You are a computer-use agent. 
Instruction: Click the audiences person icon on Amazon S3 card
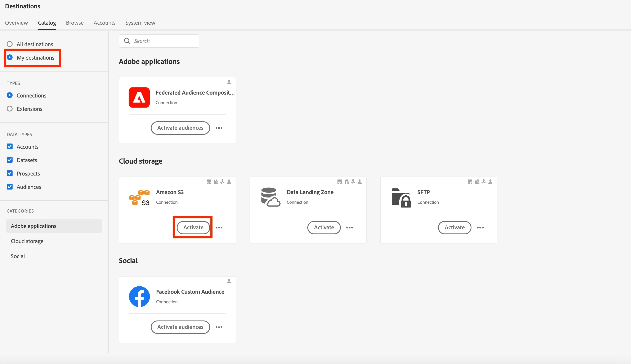(229, 182)
